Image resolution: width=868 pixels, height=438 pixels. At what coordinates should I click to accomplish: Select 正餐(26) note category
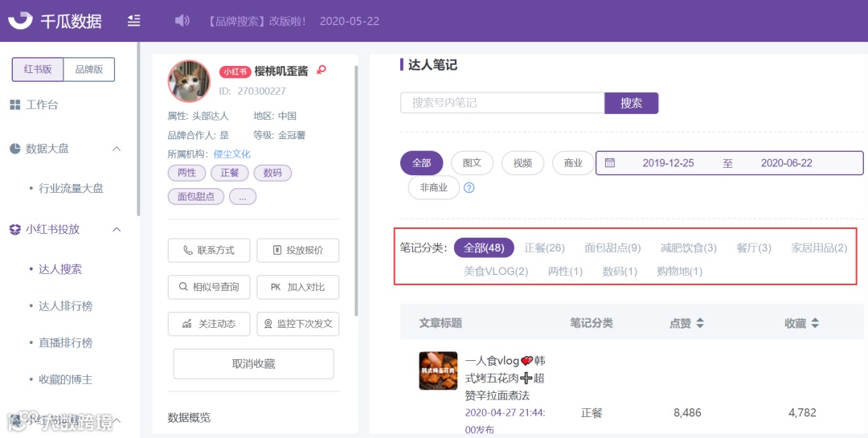[544, 248]
